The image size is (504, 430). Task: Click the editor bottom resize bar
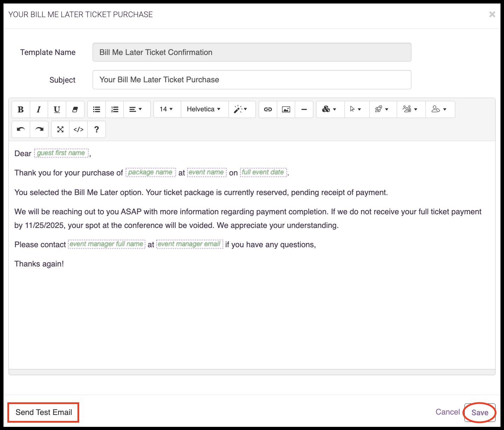click(252, 372)
